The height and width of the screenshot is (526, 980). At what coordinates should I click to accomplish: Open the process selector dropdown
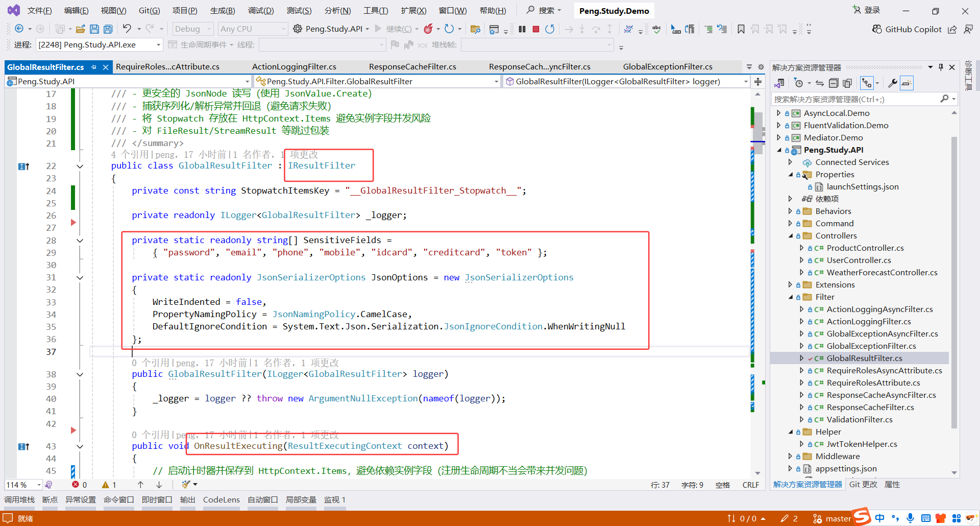pos(100,45)
